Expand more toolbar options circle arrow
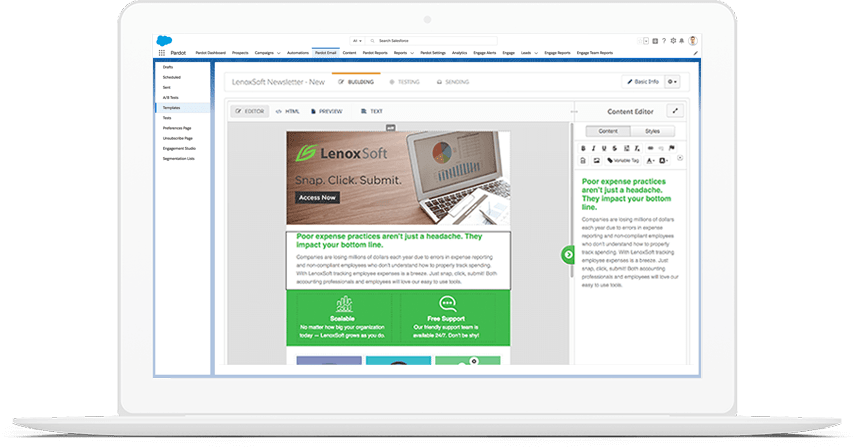This screenshot has height=447, width=857. coord(680,158)
